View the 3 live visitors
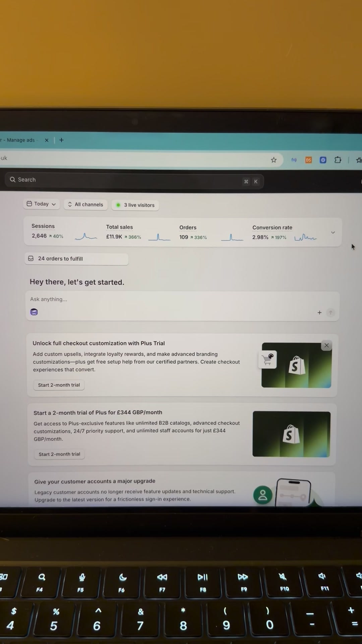Image resolution: width=362 pixels, height=644 pixels. click(135, 205)
